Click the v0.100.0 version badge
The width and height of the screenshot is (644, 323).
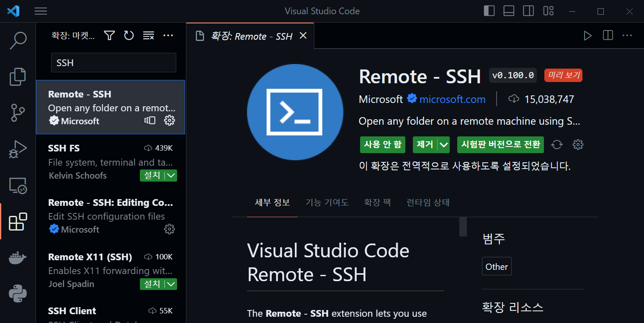tap(513, 75)
